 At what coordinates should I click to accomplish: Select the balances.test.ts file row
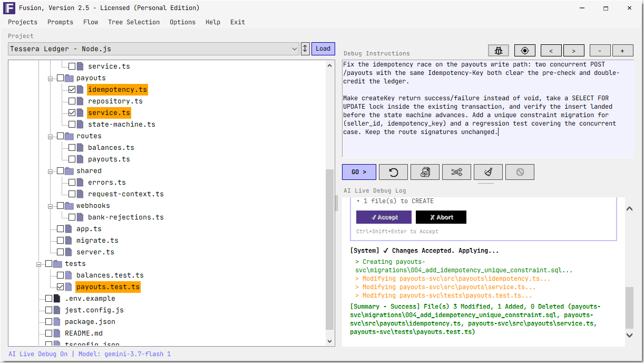pyautogui.click(x=110, y=275)
